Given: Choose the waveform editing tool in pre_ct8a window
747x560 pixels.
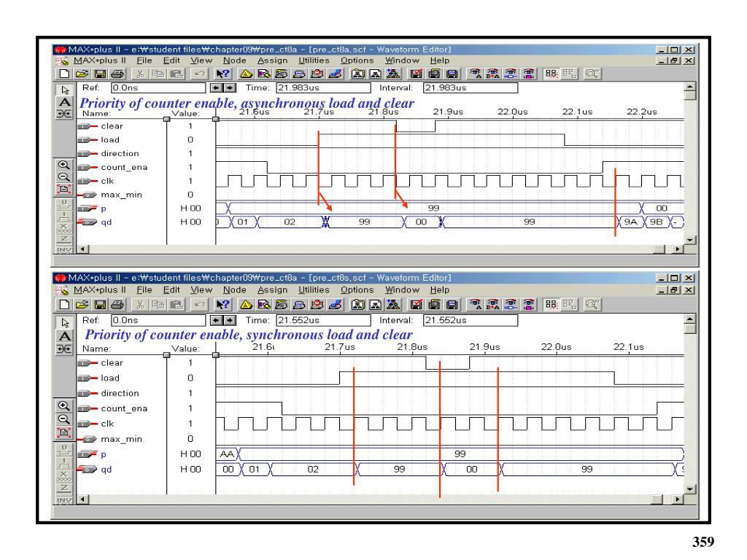Looking at the screenshot, I should click(64, 114).
